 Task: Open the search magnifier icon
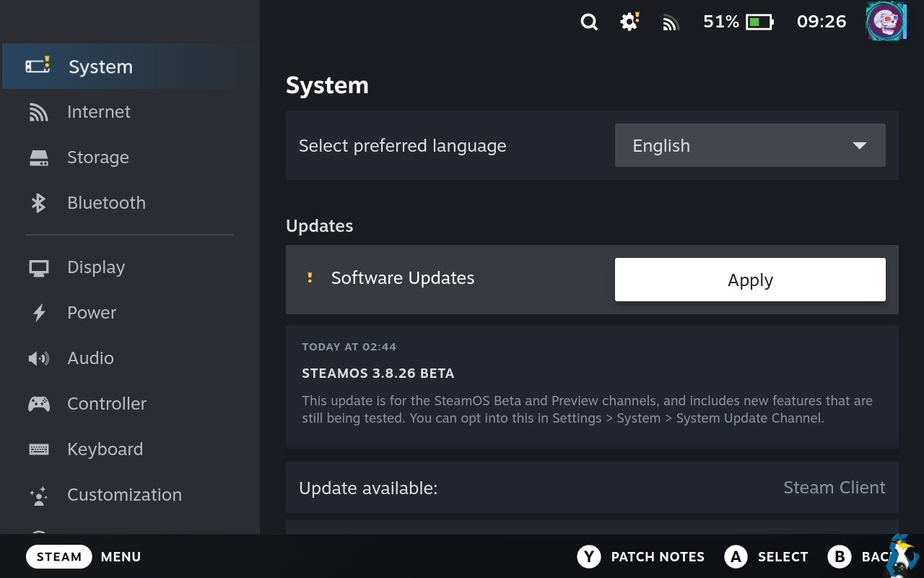click(x=589, y=22)
